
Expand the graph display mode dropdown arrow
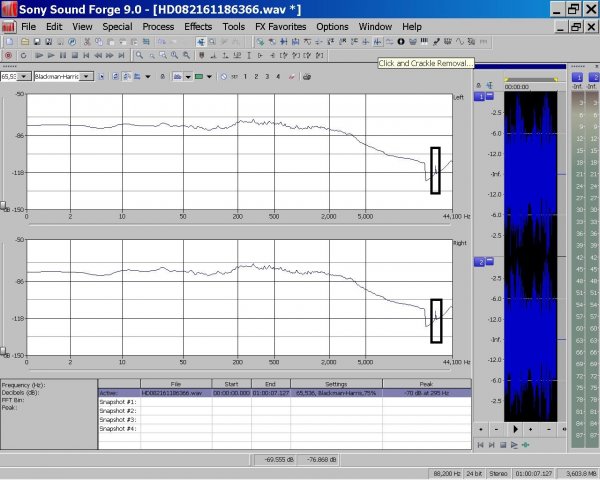pos(188,76)
